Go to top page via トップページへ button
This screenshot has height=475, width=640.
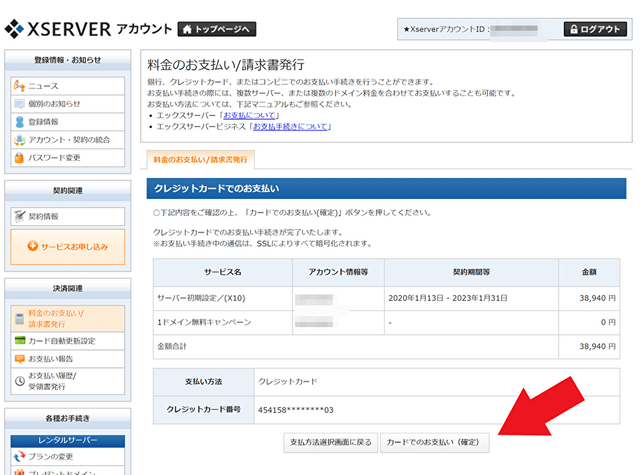point(217,29)
